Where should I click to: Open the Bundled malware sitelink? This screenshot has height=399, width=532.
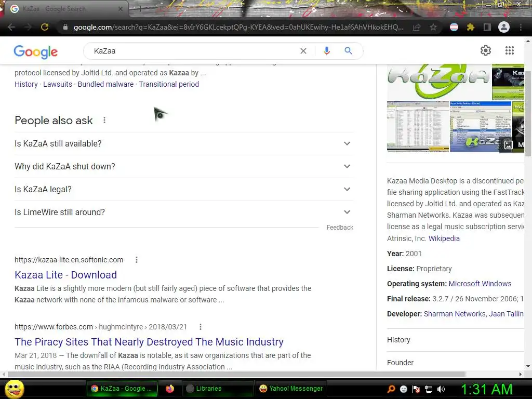(105, 84)
